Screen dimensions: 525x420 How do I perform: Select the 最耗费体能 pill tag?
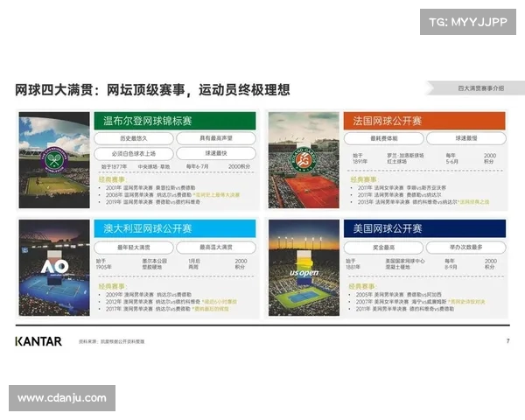[x=384, y=138]
